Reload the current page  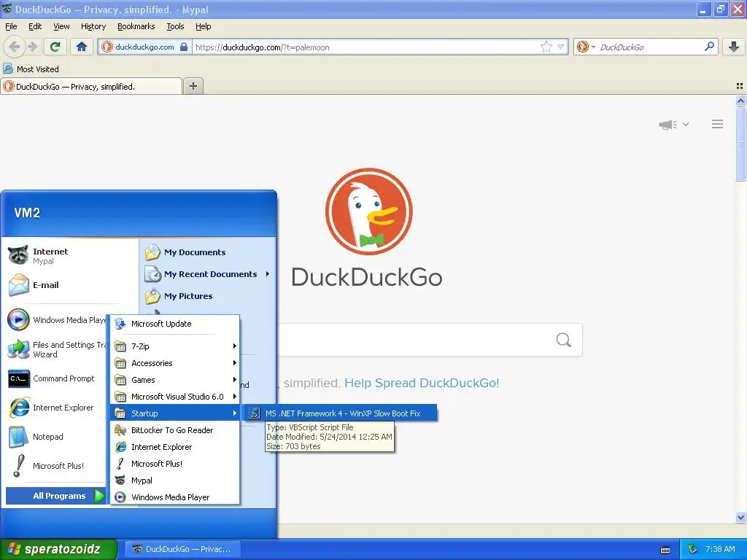55,47
